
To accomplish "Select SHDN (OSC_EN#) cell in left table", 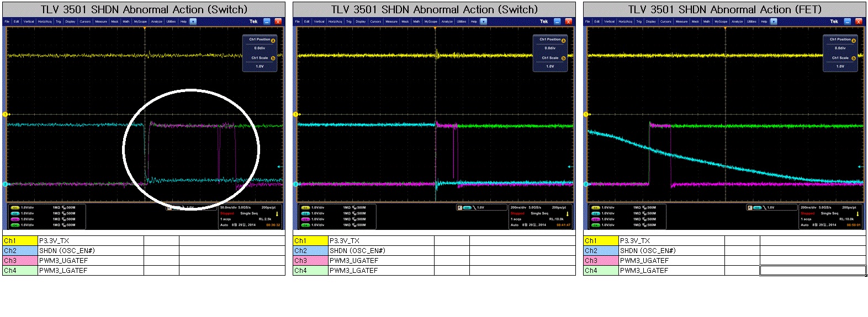I will [x=91, y=251].
